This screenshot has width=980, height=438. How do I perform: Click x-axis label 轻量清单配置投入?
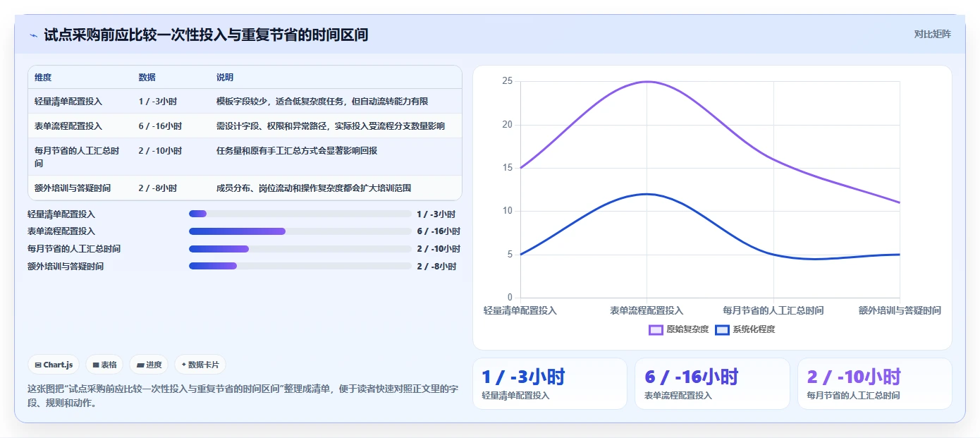[520, 310]
